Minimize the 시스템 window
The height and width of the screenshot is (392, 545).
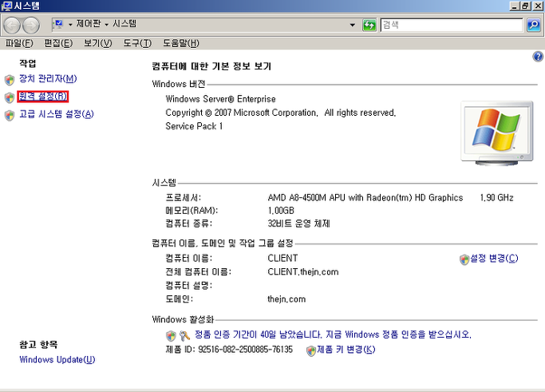[515, 6]
